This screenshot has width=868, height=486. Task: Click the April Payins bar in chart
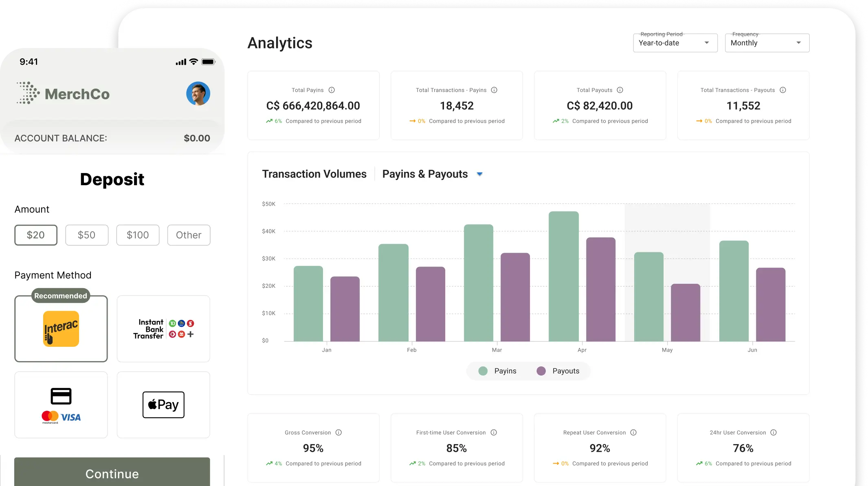click(x=563, y=277)
